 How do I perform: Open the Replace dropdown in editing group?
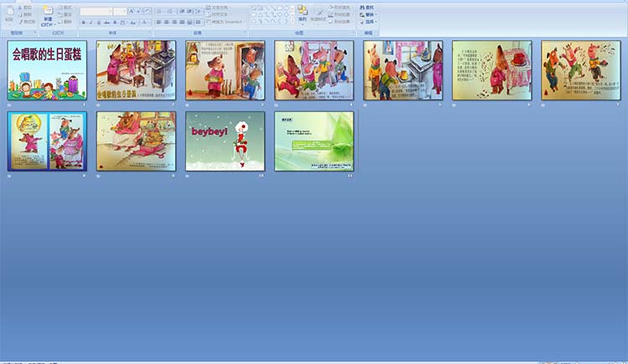[x=368, y=15]
